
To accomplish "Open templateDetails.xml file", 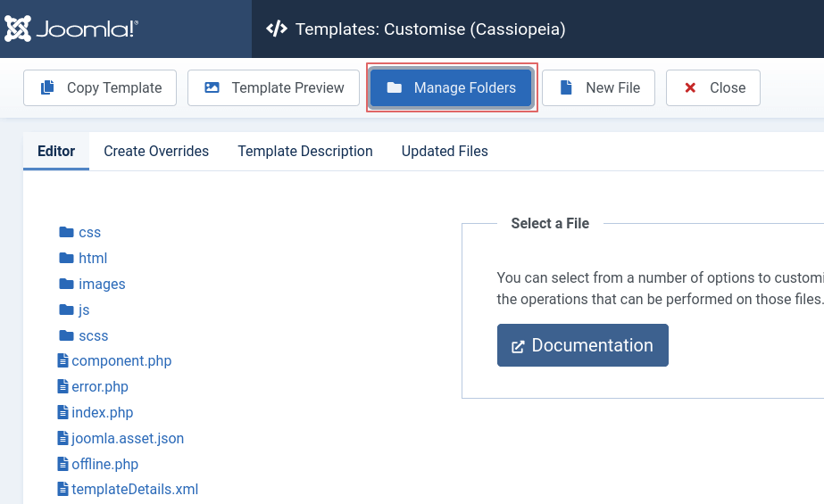I will click(135, 489).
